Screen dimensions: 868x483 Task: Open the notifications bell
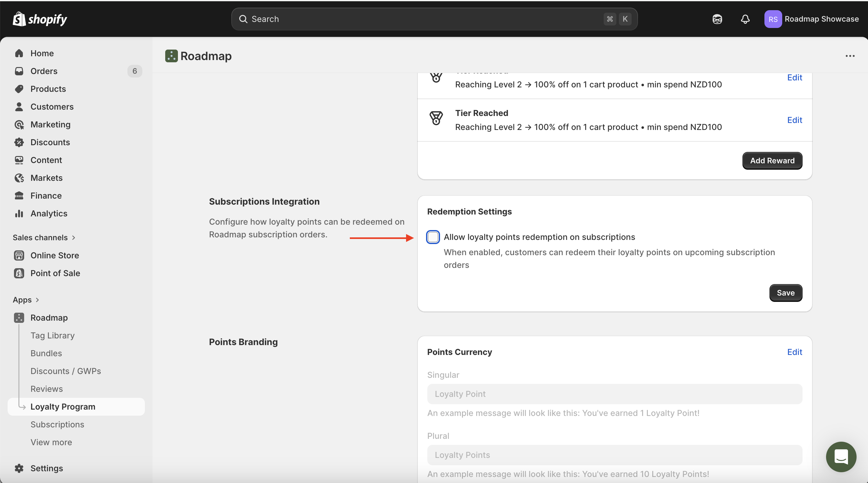tap(745, 19)
